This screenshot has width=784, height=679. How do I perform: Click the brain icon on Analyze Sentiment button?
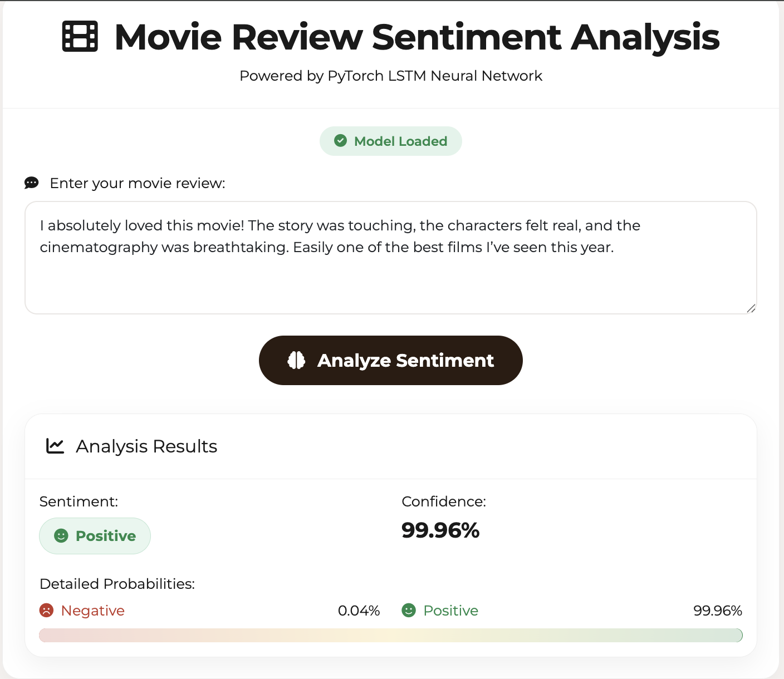tap(296, 360)
